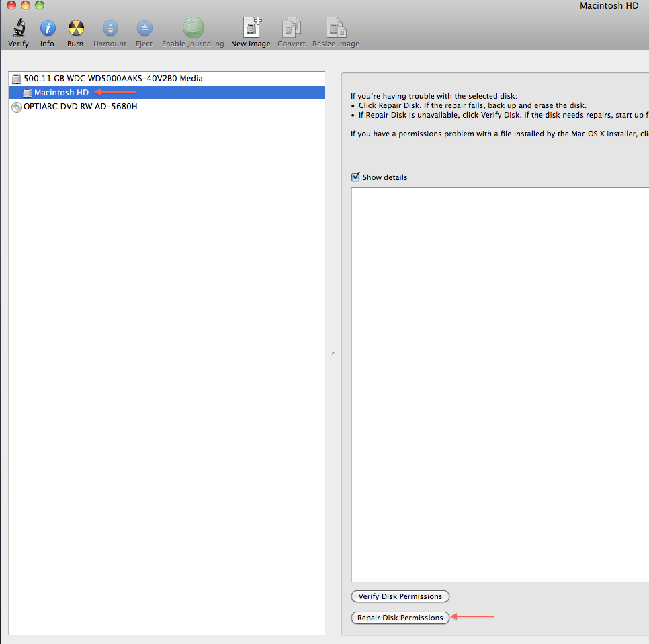This screenshot has width=649, height=644.
Task: Click the Eject toolbar icon
Action: tap(144, 28)
